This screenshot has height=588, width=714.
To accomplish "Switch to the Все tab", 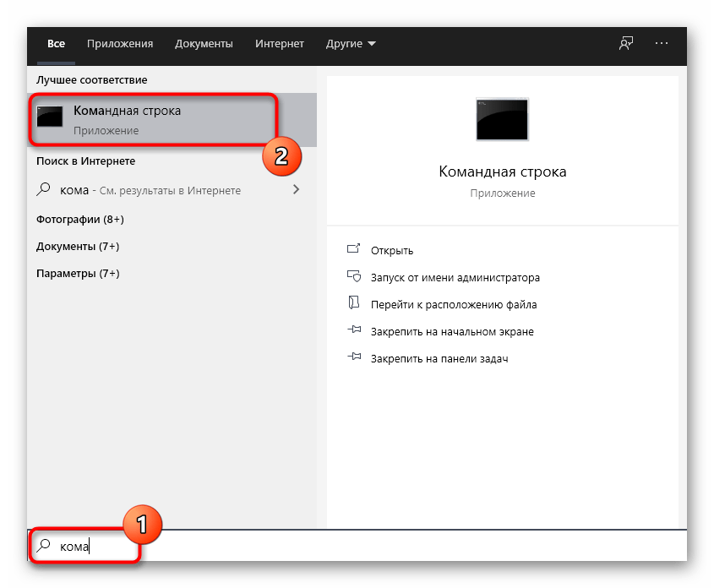I will click(x=56, y=44).
